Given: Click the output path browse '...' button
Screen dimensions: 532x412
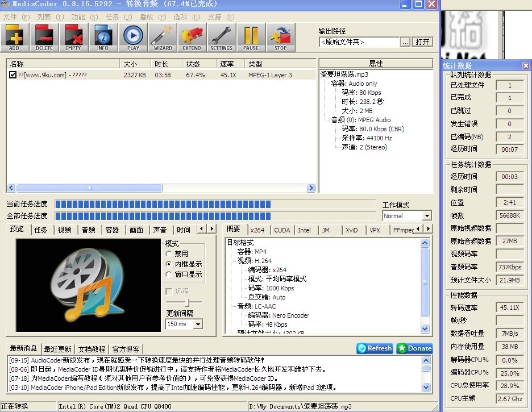Looking at the screenshot, I should tap(405, 42).
